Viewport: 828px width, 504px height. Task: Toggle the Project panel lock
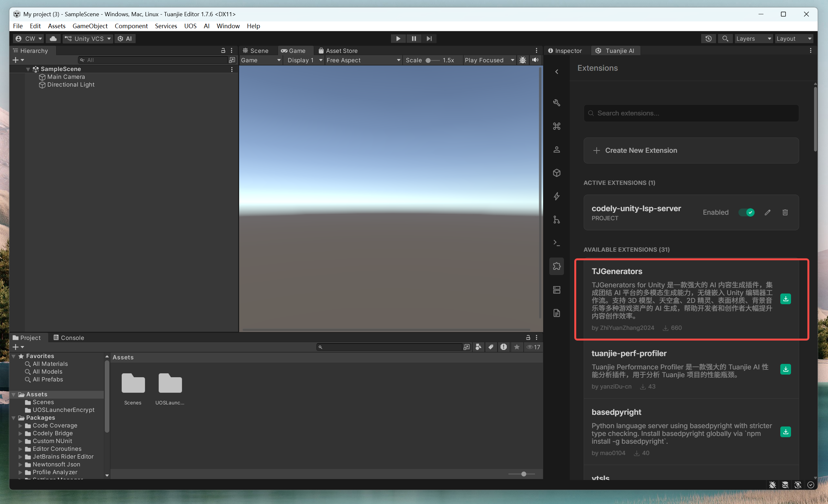pos(528,338)
